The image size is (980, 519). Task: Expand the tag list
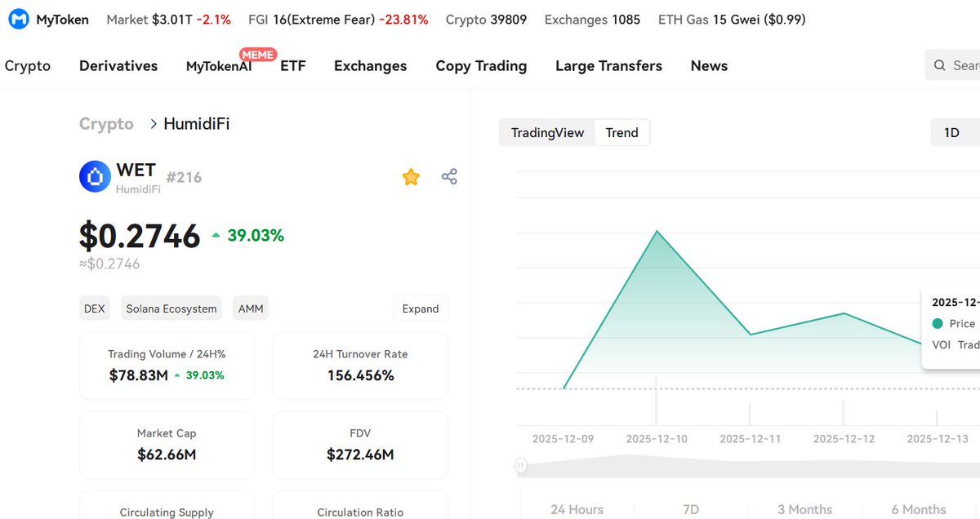click(421, 308)
